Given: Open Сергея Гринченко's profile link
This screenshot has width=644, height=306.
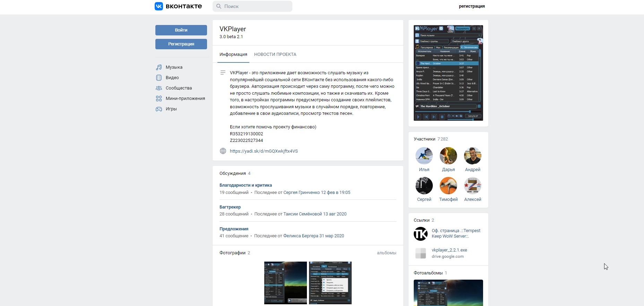Looking at the screenshot, I should point(302,193).
